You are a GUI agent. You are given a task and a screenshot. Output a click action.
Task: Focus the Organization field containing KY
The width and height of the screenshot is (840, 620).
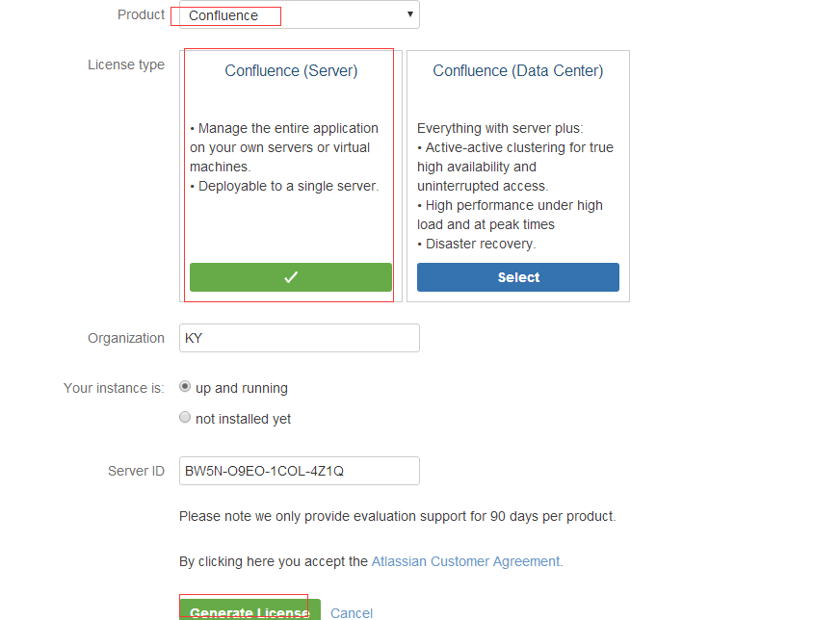pos(300,338)
